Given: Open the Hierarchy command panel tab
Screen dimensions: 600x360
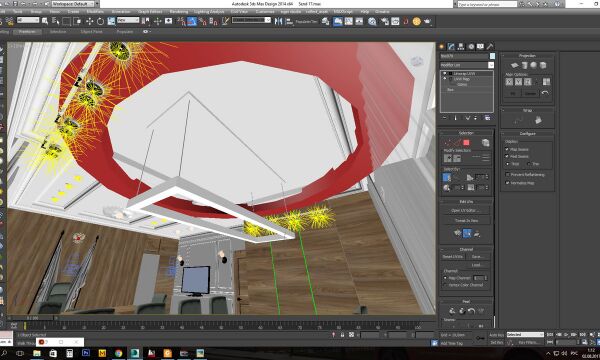Looking at the screenshot, I should 461,46.
